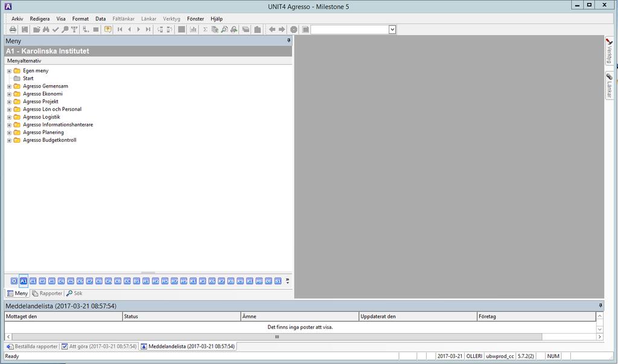Viewport: 618px width, 364px height.
Task: Click the back arrow toolbar icon
Action: [x=272, y=30]
